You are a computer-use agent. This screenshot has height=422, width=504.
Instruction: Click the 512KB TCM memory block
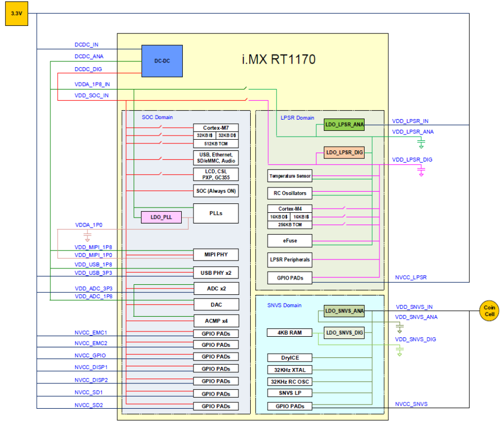[215, 144]
